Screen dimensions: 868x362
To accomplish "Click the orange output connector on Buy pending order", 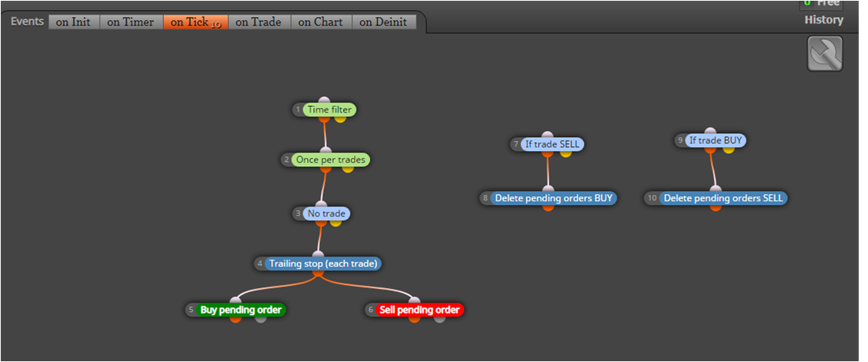I will pos(235,319).
